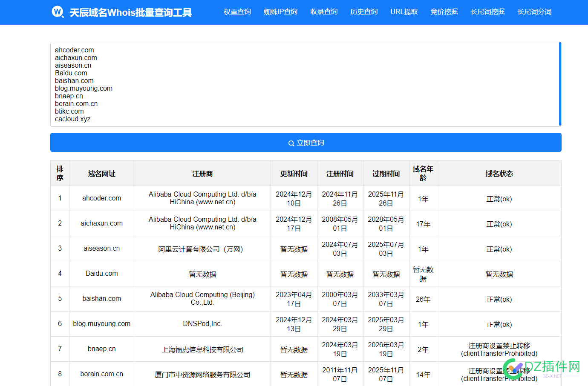Select 历史查询 in nav bar

click(364, 12)
